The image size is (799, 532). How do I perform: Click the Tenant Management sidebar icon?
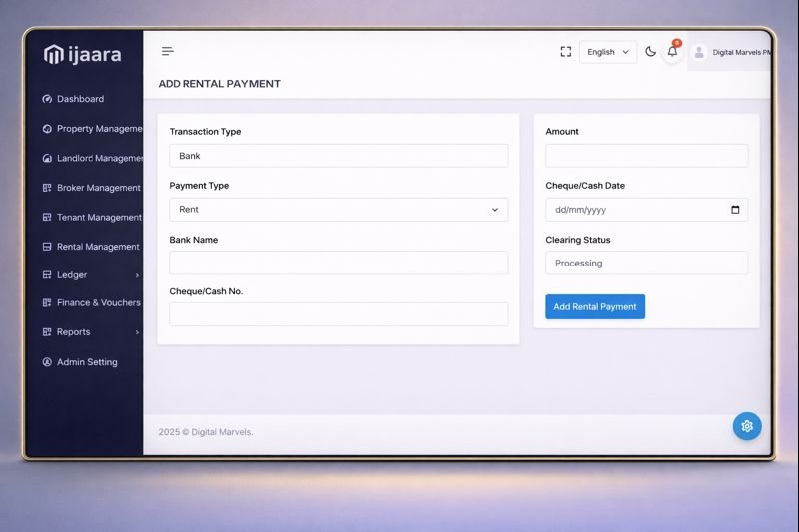[47, 217]
